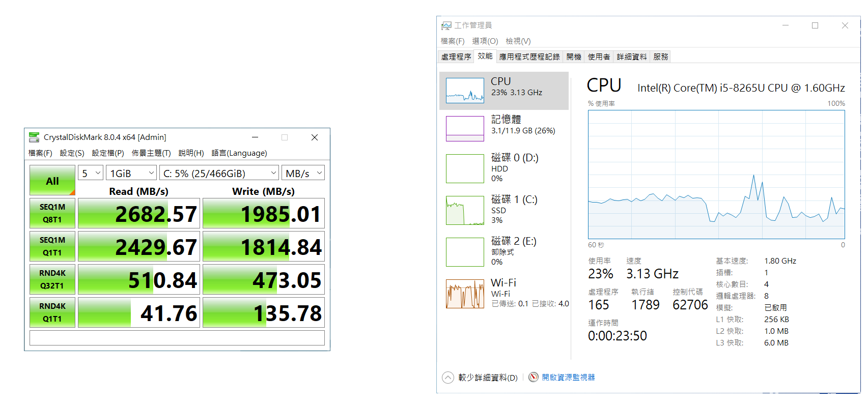This screenshot has width=868, height=403.
Task: Show the Wi-Fi network performance graph
Action: pos(464,294)
